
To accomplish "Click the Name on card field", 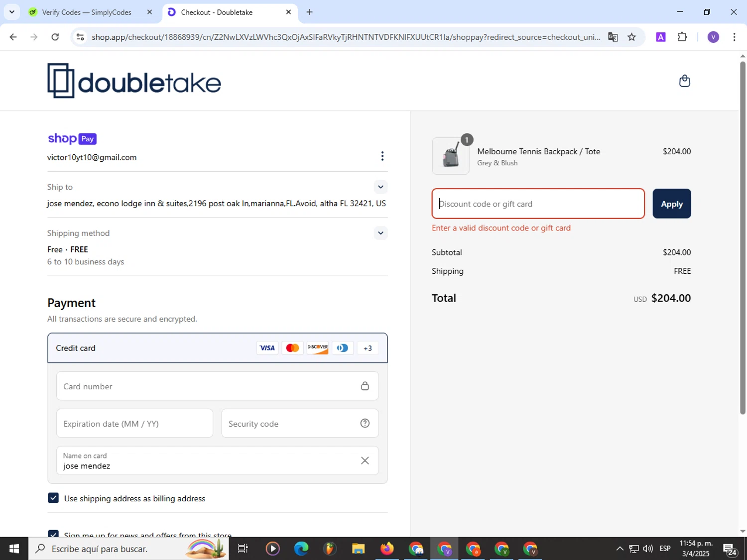I will tap(217, 460).
